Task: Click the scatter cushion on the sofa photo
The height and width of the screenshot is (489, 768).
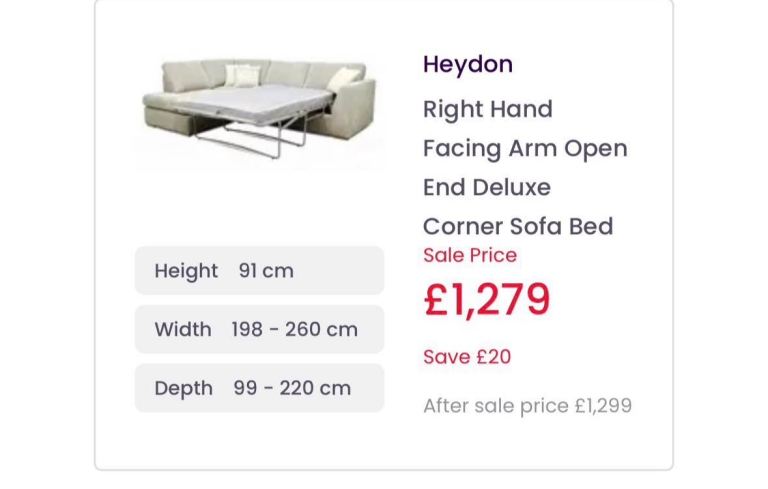Action: pyautogui.click(x=240, y=75)
